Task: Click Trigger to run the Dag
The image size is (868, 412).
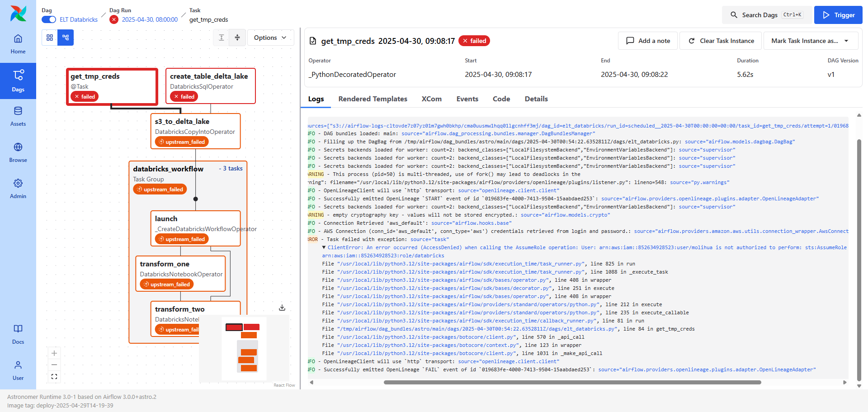Action: [838, 15]
